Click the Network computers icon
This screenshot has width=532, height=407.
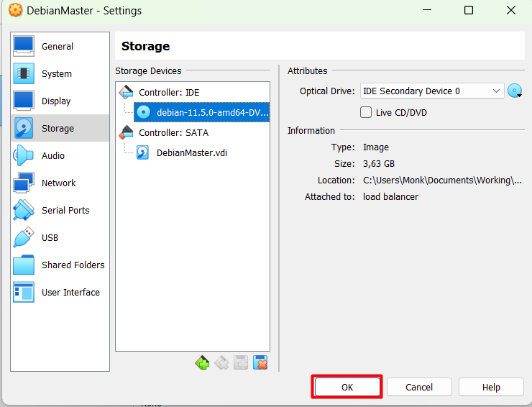(x=24, y=183)
